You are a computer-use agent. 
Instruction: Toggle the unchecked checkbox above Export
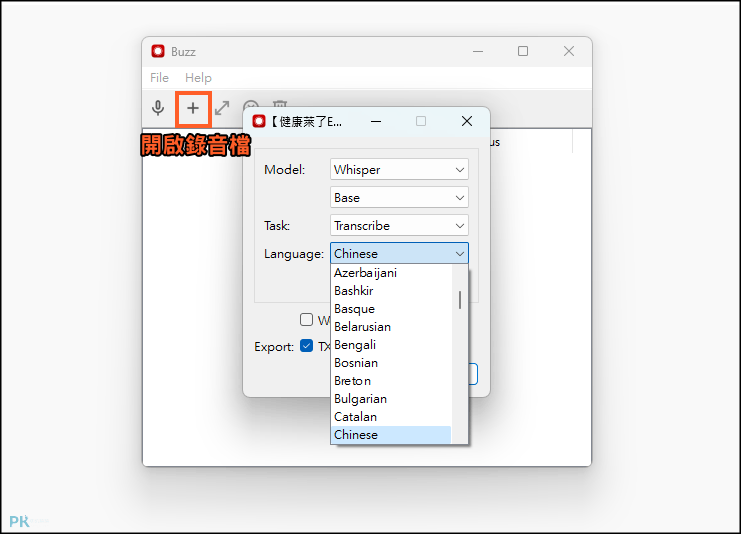[306, 319]
